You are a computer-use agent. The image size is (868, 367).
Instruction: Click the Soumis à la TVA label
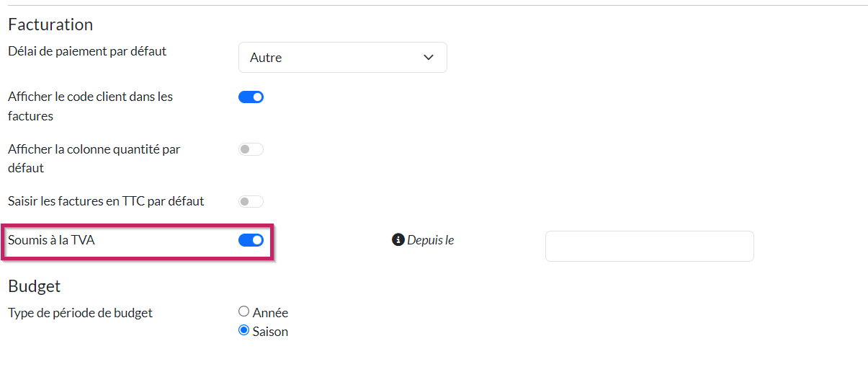coord(51,240)
